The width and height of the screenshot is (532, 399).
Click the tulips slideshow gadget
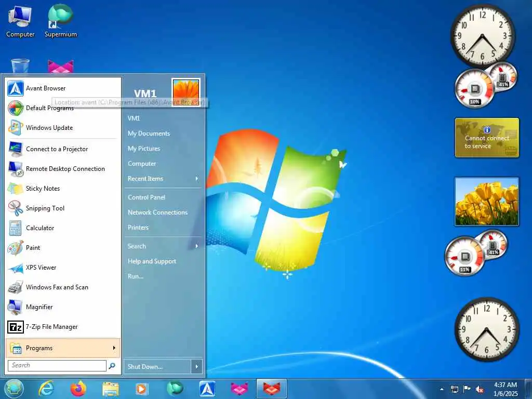pos(486,202)
